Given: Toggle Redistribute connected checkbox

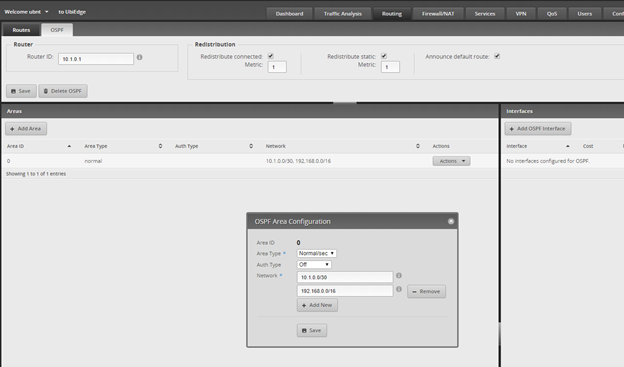Looking at the screenshot, I should point(271,56).
